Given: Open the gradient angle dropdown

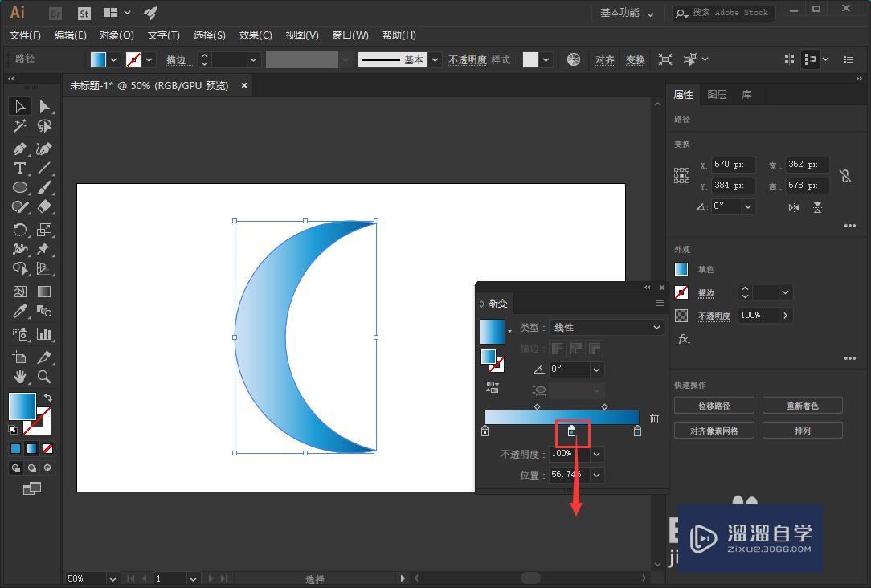Looking at the screenshot, I should (x=596, y=370).
